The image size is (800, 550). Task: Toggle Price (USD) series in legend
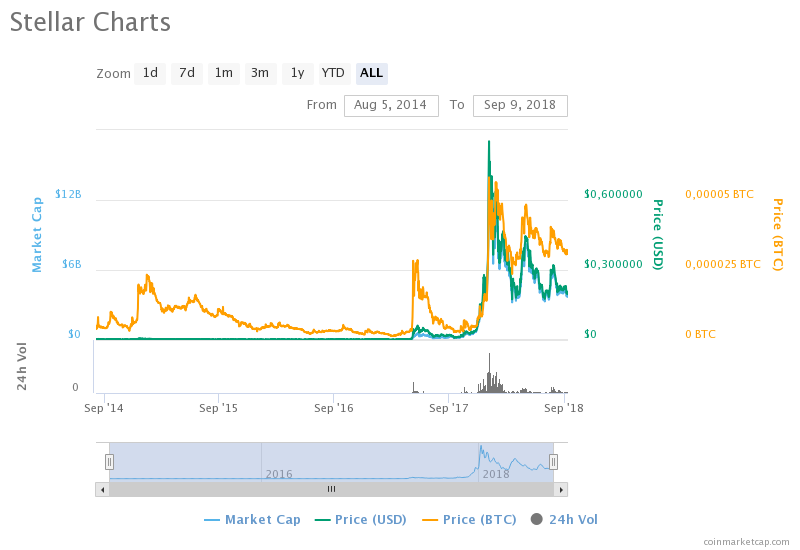pos(361,520)
